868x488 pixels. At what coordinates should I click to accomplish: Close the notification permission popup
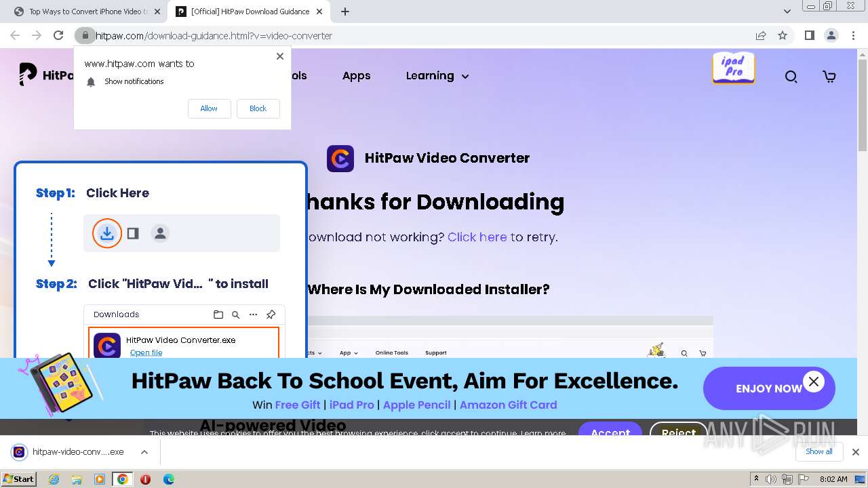click(279, 56)
